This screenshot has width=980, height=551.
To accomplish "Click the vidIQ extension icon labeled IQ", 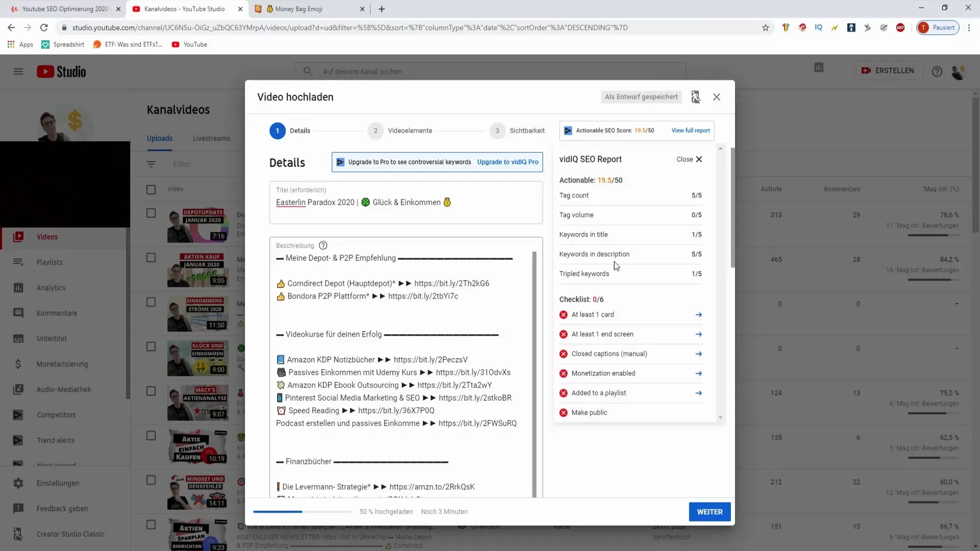I will pos(819,28).
